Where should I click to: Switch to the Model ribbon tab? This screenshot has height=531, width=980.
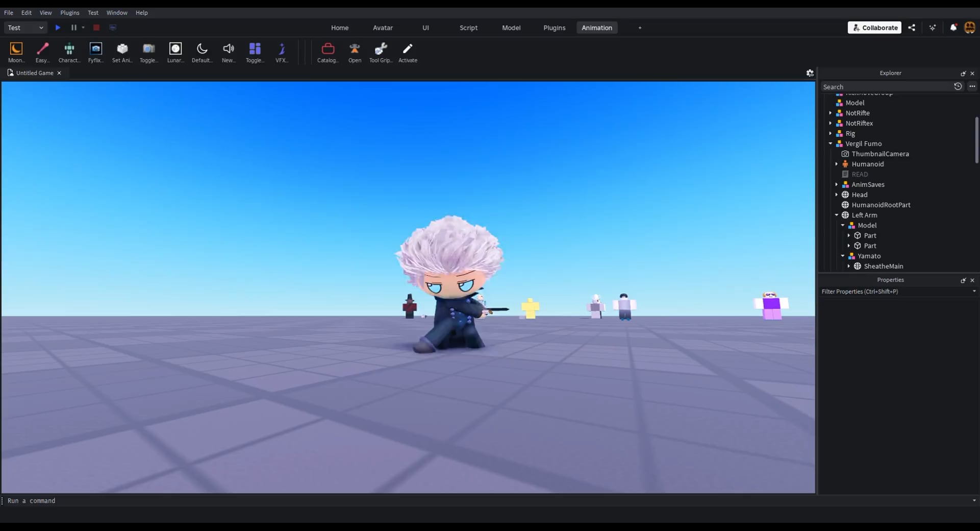tap(511, 28)
